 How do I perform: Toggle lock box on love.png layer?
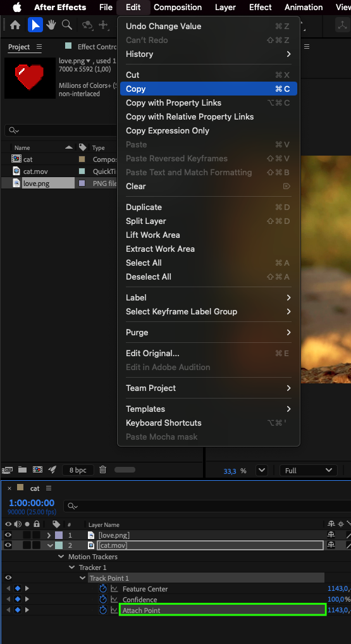(37, 535)
